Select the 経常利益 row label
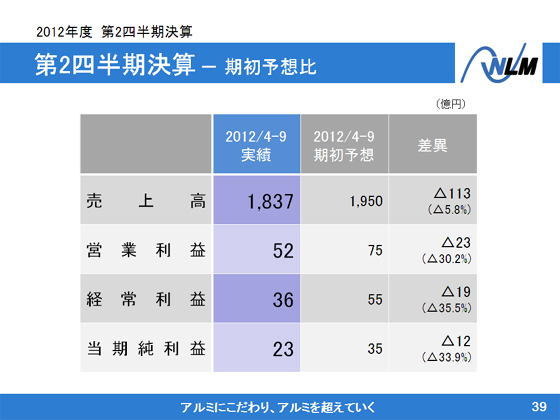 pyautogui.click(x=146, y=299)
